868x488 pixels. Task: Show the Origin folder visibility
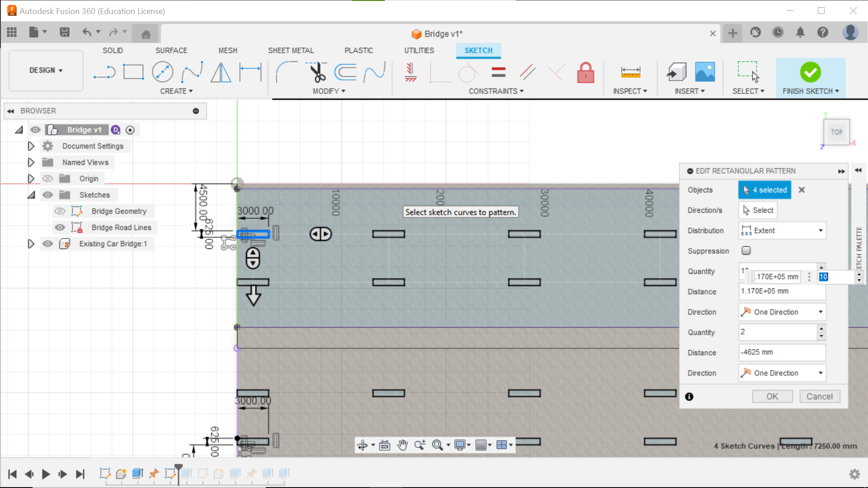point(47,178)
